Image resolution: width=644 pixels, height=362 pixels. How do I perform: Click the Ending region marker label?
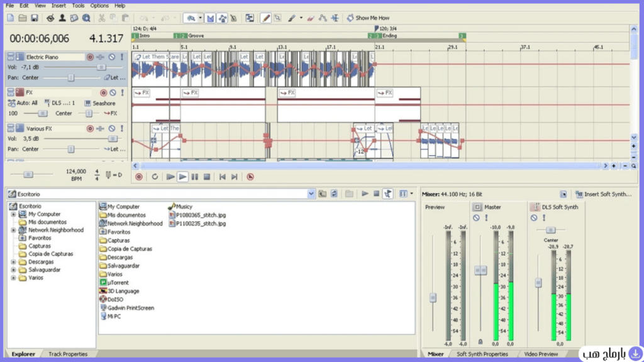click(390, 36)
